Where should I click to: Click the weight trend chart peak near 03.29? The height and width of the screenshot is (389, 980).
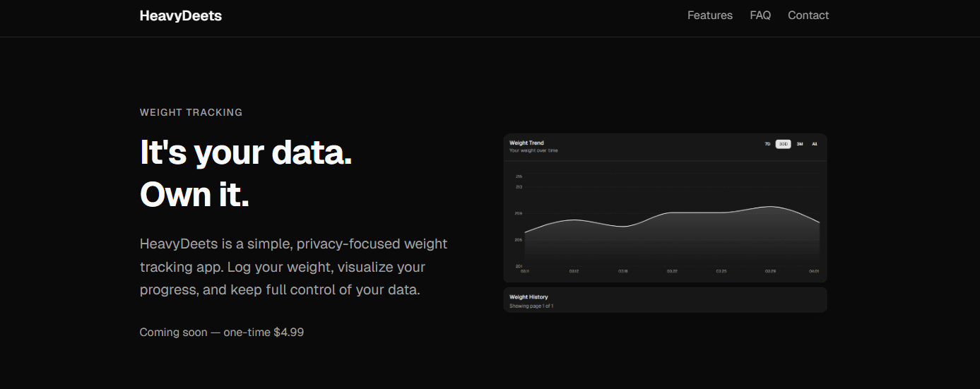[x=770, y=207]
